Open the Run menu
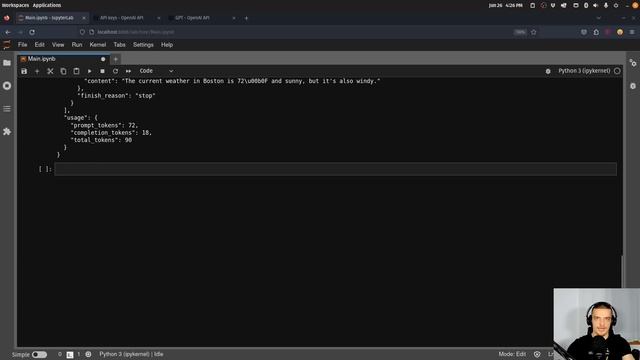This screenshot has height=360, width=640. (x=77, y=45)
